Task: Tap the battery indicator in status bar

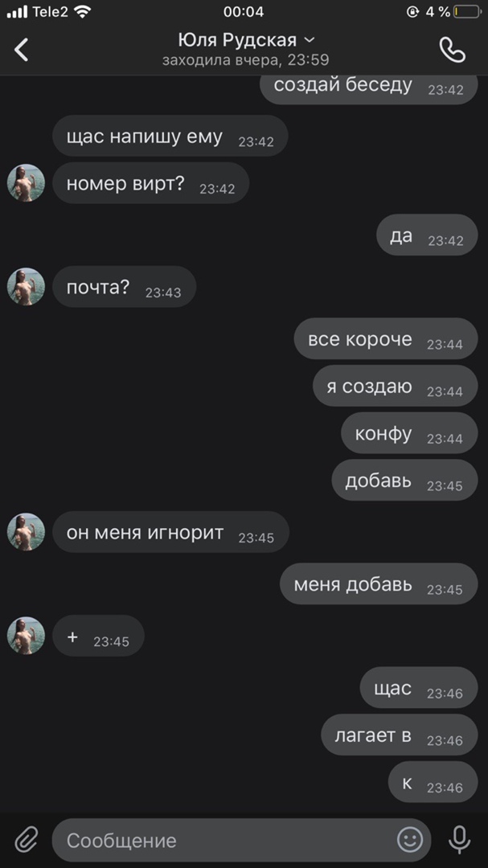Action: 466,11
